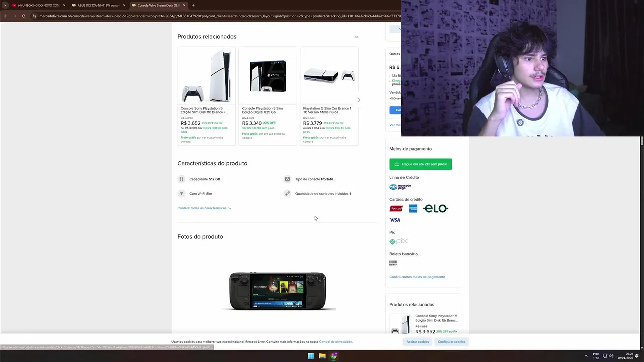The image size is (644, 362).
Task: Switch to the UNBOXING DO NOVO CON tab
Action: tap(38, 5)
